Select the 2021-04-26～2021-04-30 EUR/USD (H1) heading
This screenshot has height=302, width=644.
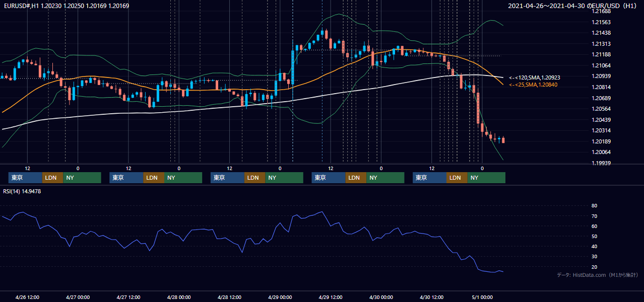(x=573, y=6)
